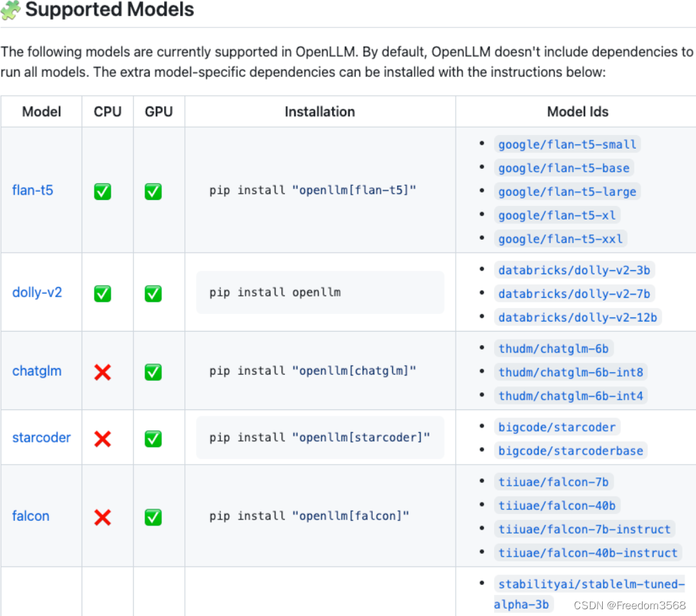This screenshot has width=696, height=616.
Task: Click the red CPU cross for starcoder
Action: (x=103, y=438)
